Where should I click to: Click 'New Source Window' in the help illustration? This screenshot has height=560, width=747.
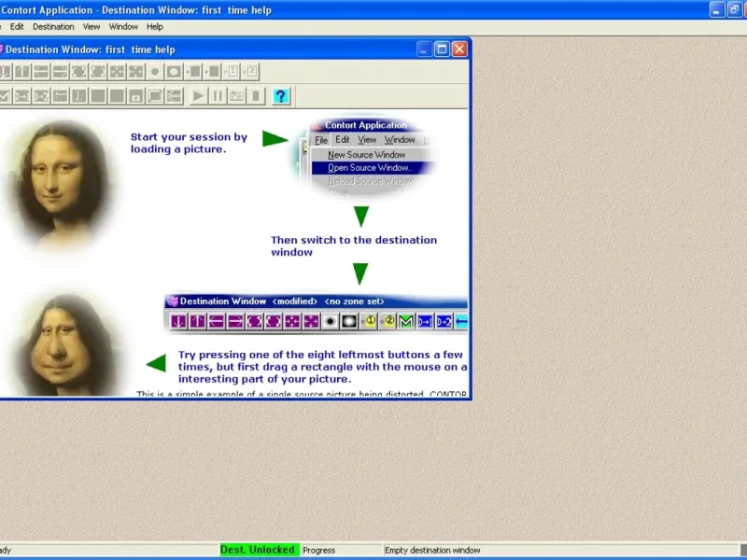tap(366, 155)
